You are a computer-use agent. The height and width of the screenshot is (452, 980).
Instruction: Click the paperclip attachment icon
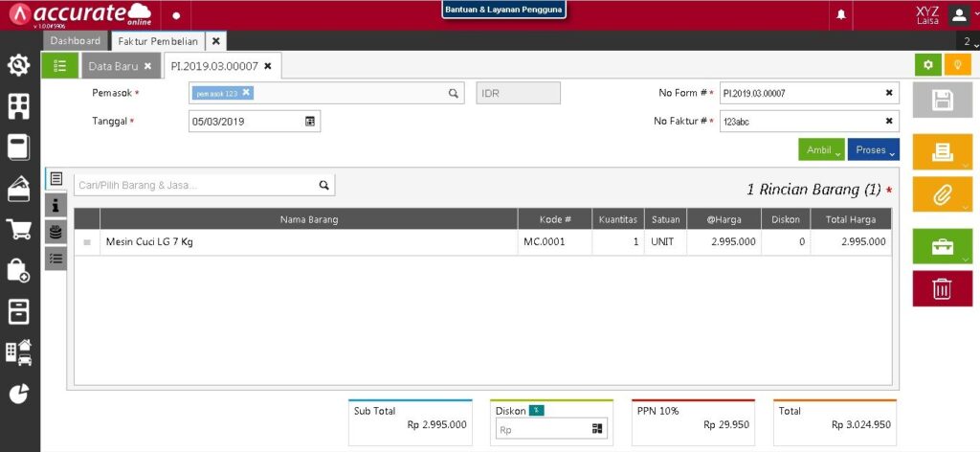942,194
